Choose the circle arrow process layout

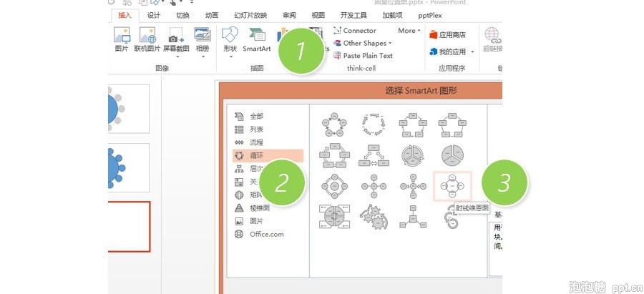tap(451, 218)
